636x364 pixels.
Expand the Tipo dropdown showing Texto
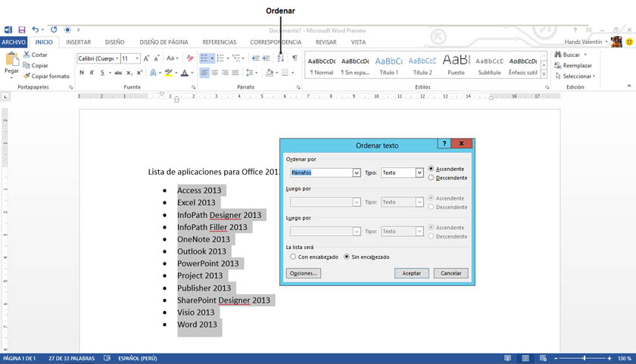[x=419, y=173]
